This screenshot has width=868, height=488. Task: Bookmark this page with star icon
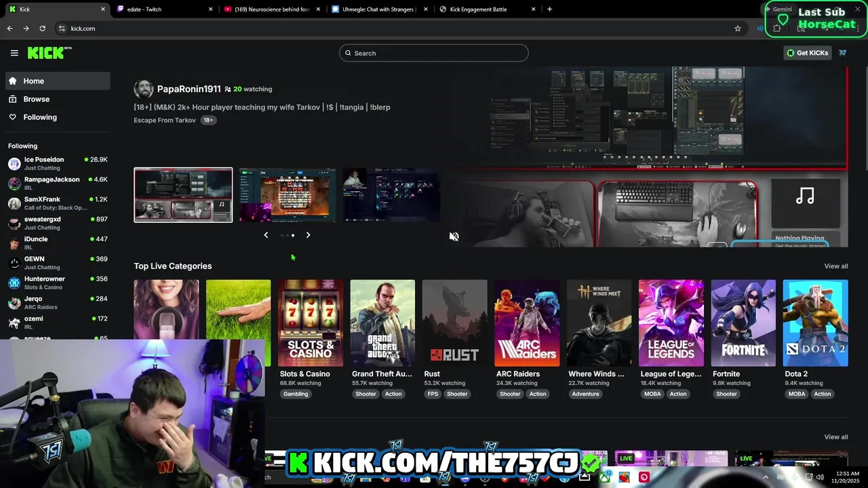[738, 28]
